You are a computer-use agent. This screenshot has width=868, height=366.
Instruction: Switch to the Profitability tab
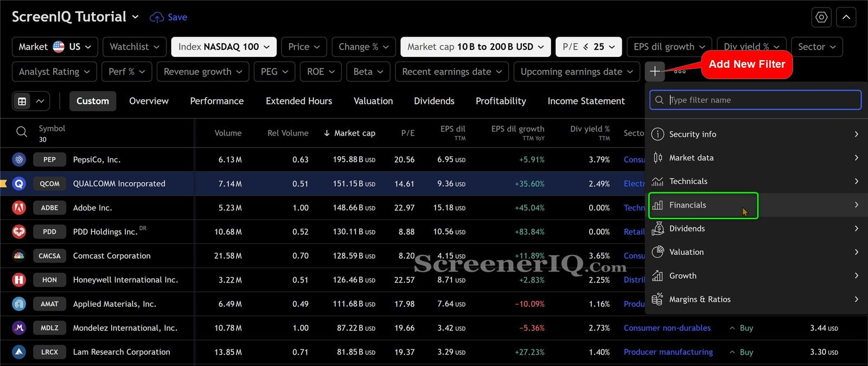[501, 101]
